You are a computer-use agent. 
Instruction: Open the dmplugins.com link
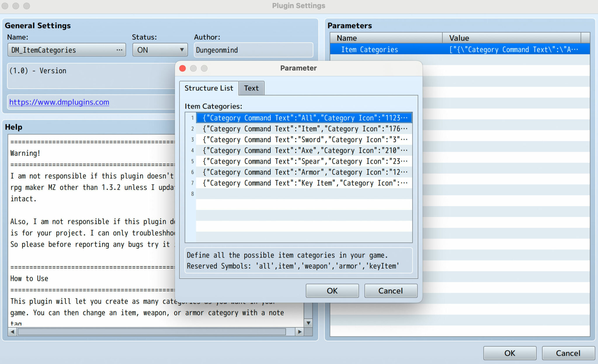[59, 102]
